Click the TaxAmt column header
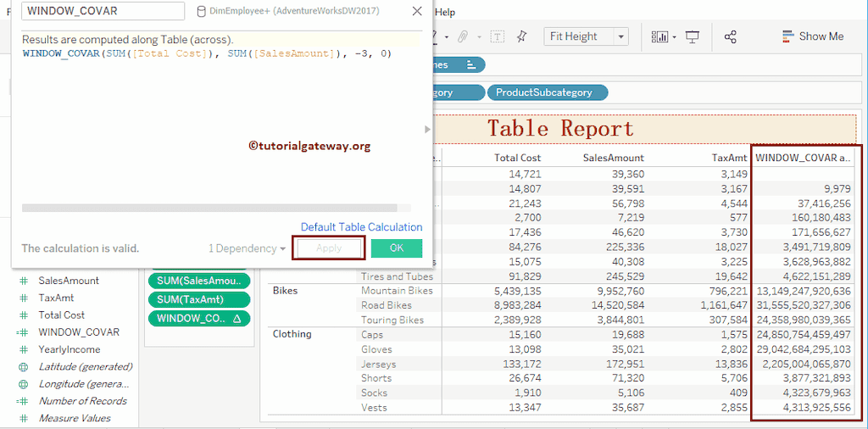Screen dimensions: 868x429 (730, 158)
